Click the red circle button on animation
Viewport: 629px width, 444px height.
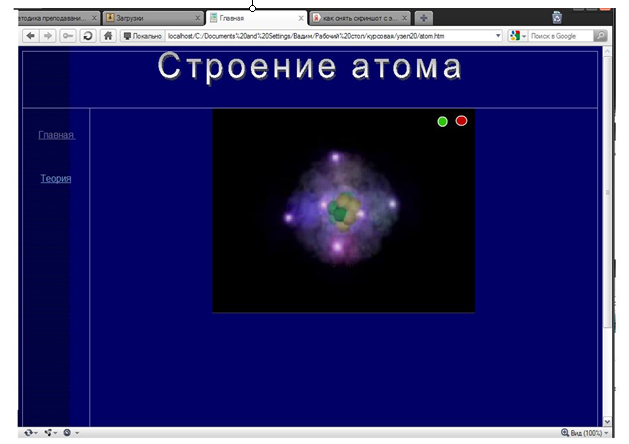click(461, 121)
